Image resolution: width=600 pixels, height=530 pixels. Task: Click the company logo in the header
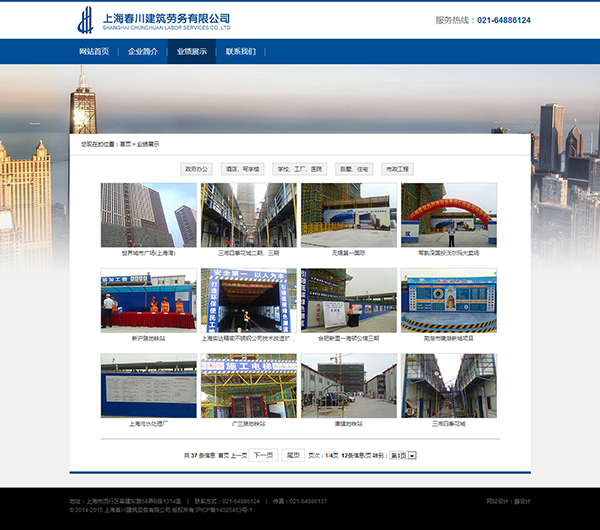coord(155,20)
